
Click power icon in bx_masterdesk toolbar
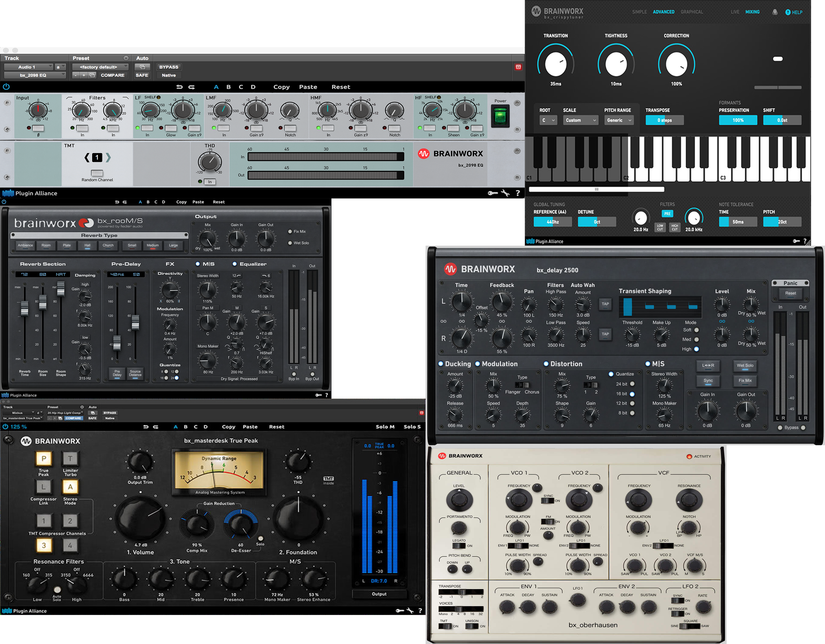[x=5, y=426]
